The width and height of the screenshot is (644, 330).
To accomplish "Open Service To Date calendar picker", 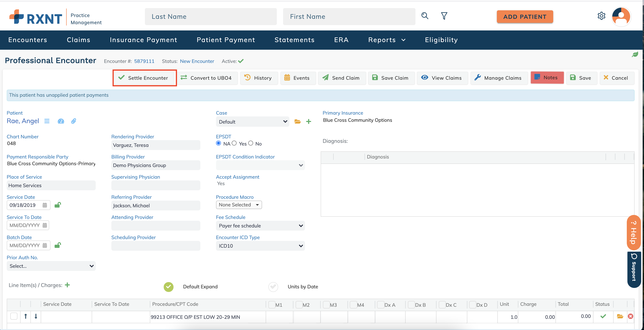I will pos(45,225).
